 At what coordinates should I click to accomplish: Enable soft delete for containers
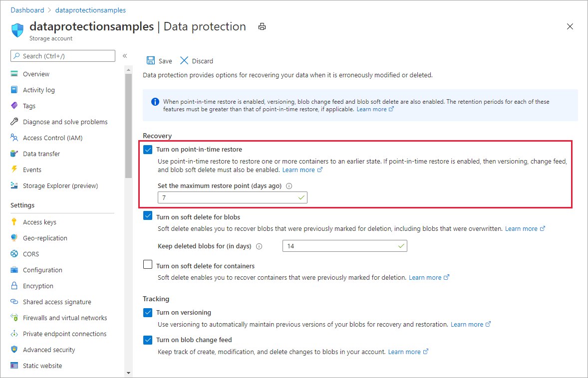pos(148,265)
